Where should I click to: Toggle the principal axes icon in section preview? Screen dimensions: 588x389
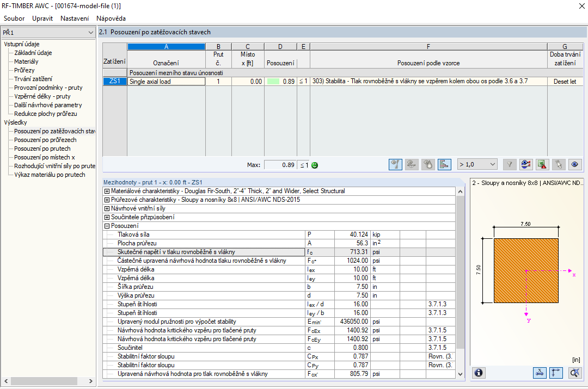[x=556, y=373]
